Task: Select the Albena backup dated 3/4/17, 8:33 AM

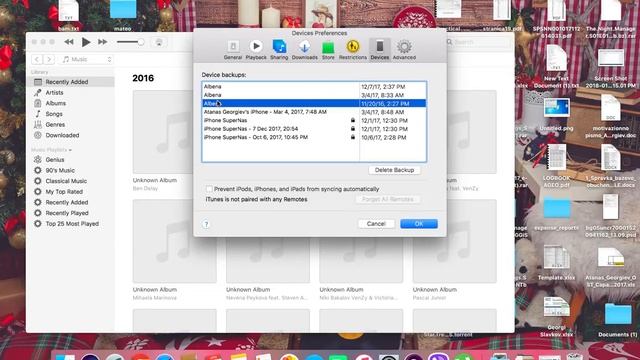Action: click(314, 95)
